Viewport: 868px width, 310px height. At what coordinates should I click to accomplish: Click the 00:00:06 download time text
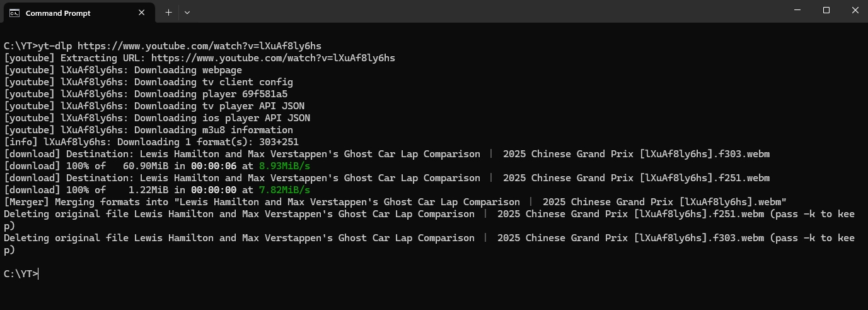[214, 166]
